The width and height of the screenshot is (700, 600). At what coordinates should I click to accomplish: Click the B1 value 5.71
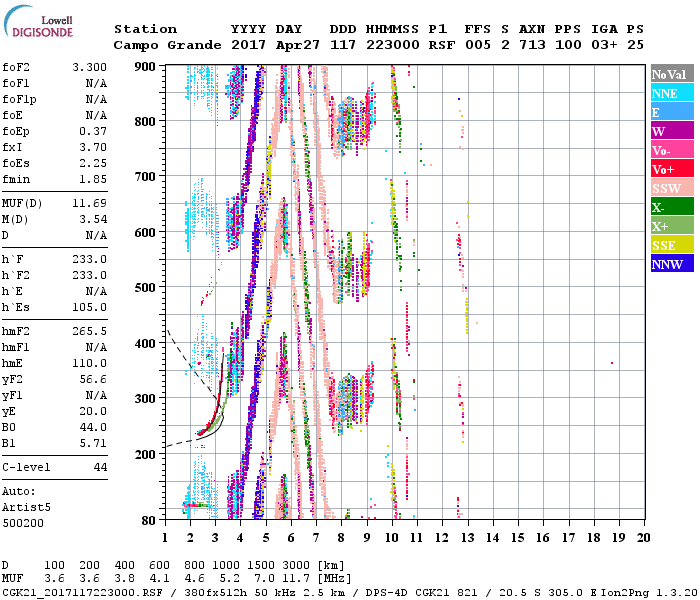click(93, 444)
